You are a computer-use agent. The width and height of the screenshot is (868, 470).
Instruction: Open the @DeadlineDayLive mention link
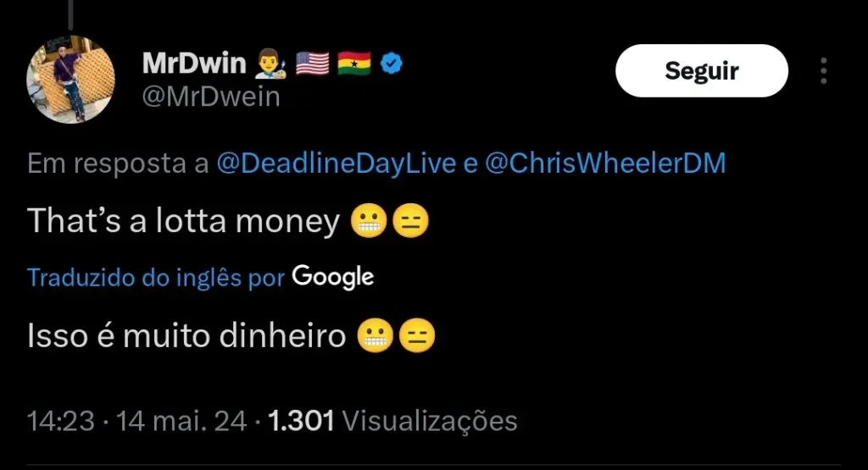pos(336,163)
